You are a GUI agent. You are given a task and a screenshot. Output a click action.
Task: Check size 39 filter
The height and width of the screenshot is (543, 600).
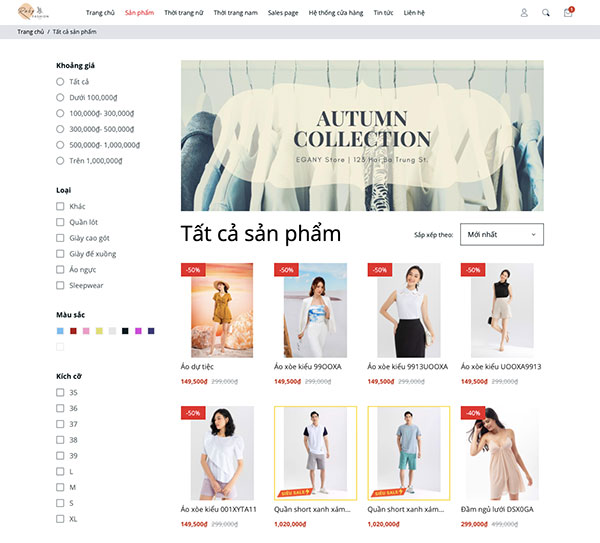tap(60, 456)
